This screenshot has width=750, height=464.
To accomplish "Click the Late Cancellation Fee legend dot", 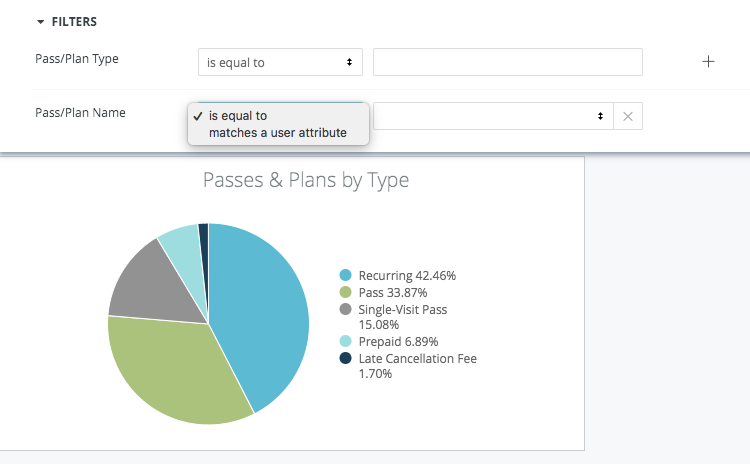I will 346,358.
